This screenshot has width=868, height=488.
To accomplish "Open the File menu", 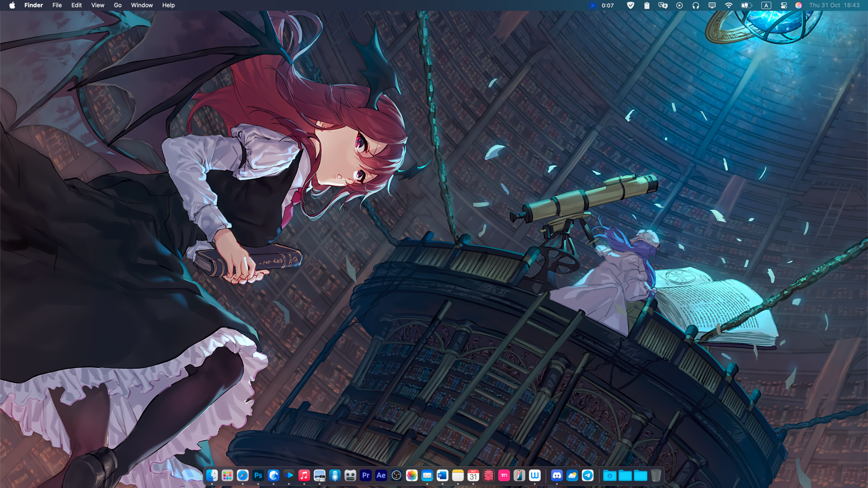I will (x=57, y=5).
